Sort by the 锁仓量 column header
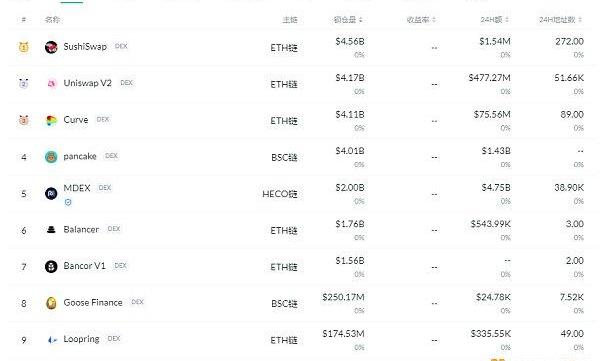The width and height of the screenshot is (600, 361). (x=348, y=20)
